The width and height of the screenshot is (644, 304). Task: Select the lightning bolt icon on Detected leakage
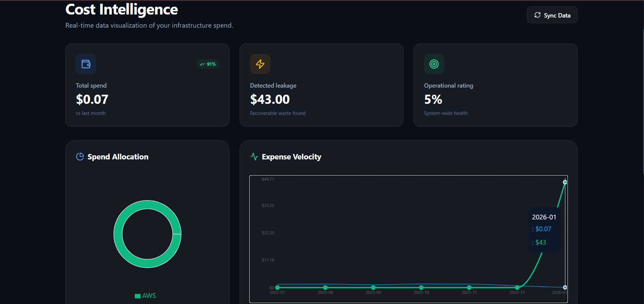260,64
